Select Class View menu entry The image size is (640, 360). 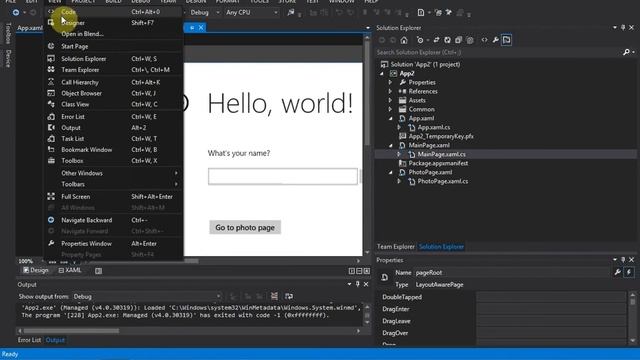(x=113, y=104)
